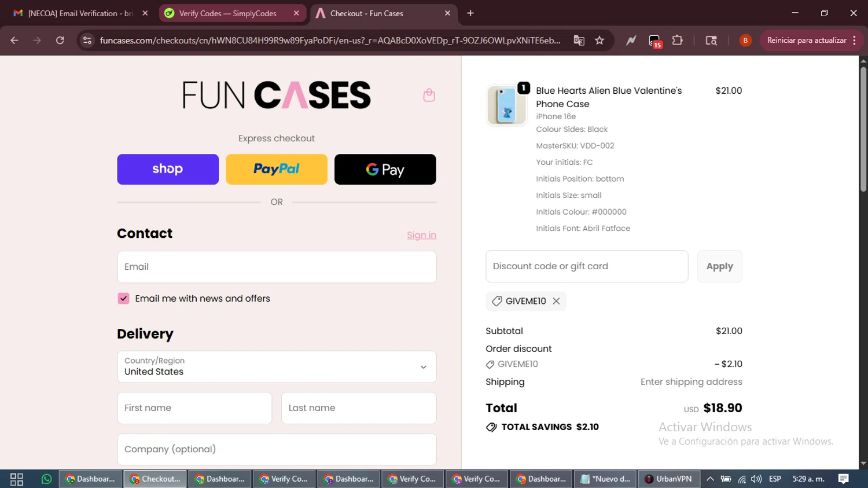Click the Blue Hearts Alien product title
The height and width of the screenshot is (488, 868).
(x=609, y=97)
